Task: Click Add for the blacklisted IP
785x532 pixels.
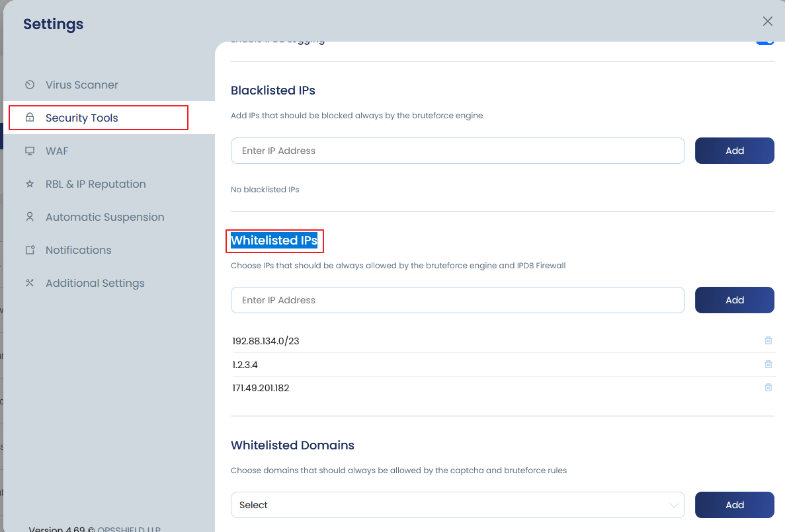Action: [x=734, y=151]
